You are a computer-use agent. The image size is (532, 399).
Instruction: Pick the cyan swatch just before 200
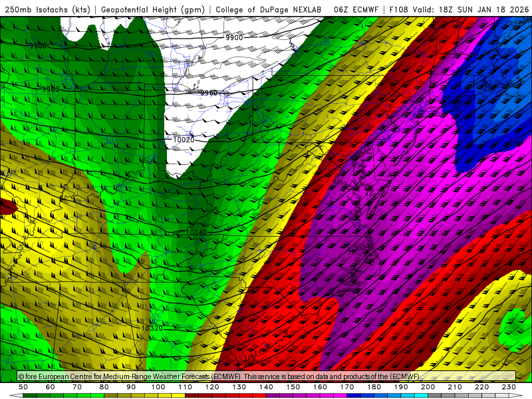click(x=421, y=395)
